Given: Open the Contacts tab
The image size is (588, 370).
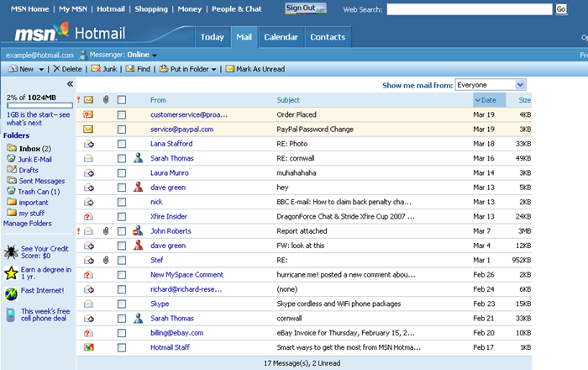Looking at the screenshot, I should 328,37.
